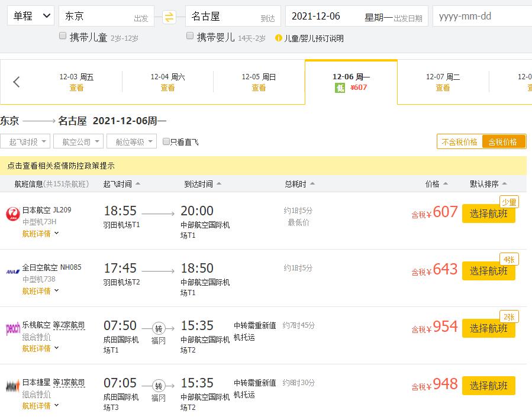Click 等2家航司 link for Peach flight
The image size is (532, 417).
(69, 325)
